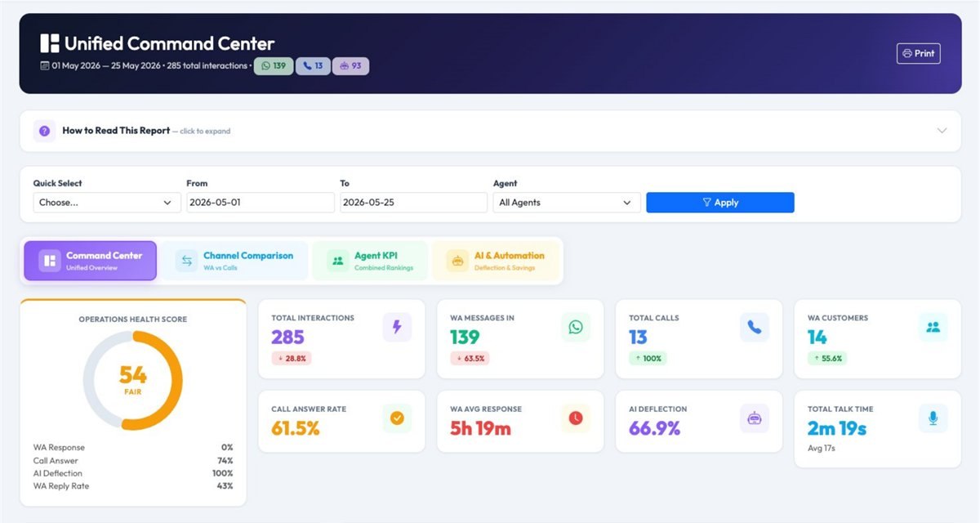
Task: Click the From date field 2026-05-01
Action: click(x=261, y=203)
